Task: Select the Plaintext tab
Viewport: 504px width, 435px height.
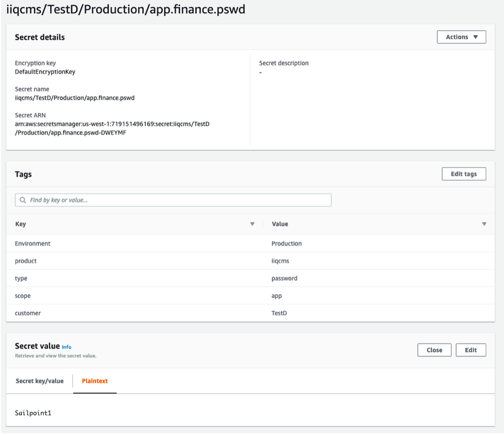Action: (95, 381)
